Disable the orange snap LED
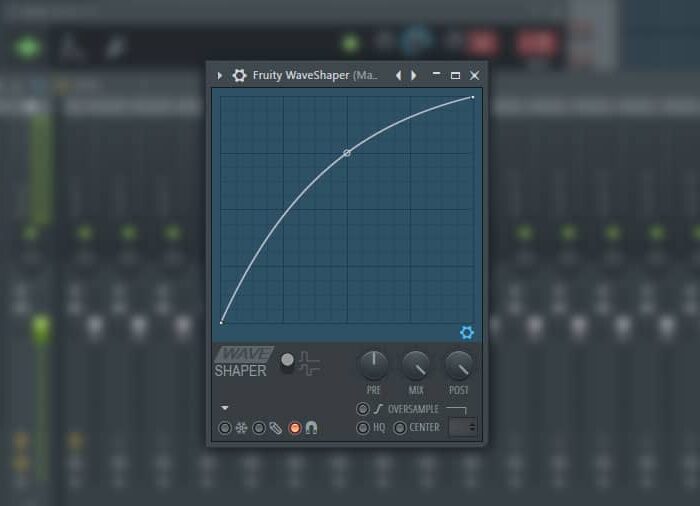This screenshot has width=700, height=506. click(x=295, y=428)
